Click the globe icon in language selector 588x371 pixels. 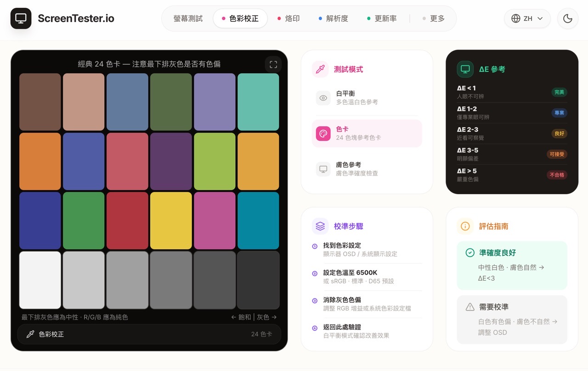516,18
